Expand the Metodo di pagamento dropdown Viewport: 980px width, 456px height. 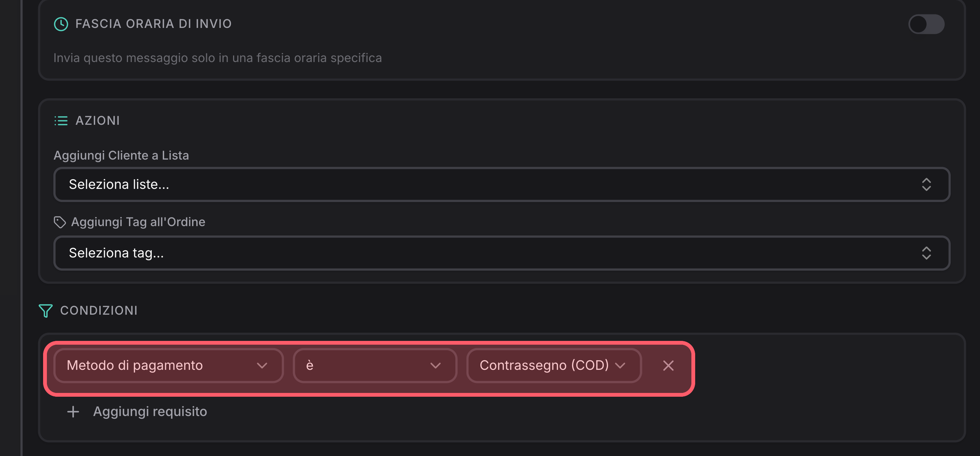(x=169, y=365)
